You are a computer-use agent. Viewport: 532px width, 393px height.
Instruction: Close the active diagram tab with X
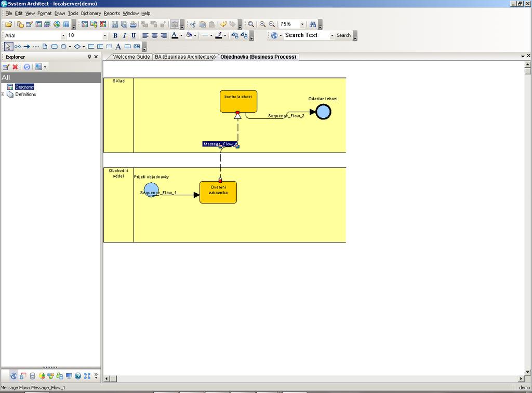(x=528, y=56)
